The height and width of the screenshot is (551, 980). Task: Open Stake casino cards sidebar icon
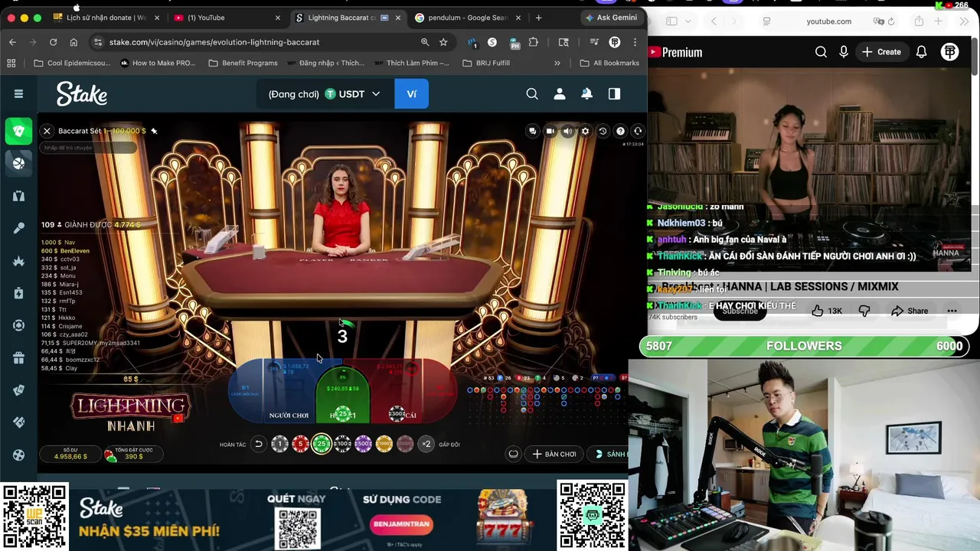(x=18, y=131)
